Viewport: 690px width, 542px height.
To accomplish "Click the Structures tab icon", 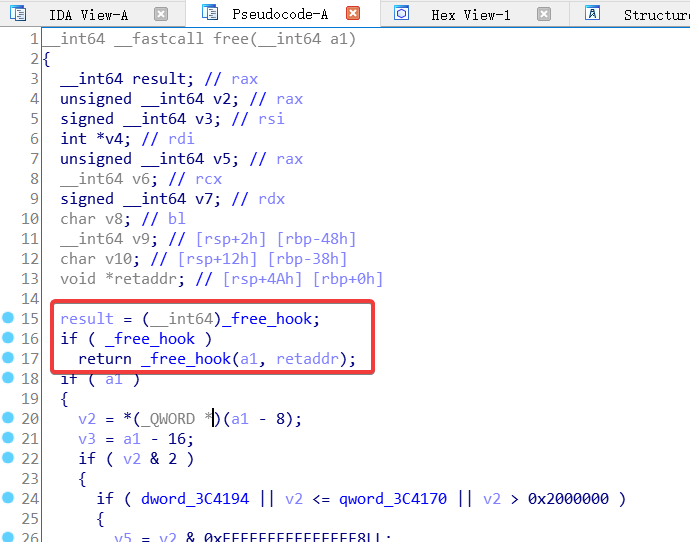I will pos(593,14).
